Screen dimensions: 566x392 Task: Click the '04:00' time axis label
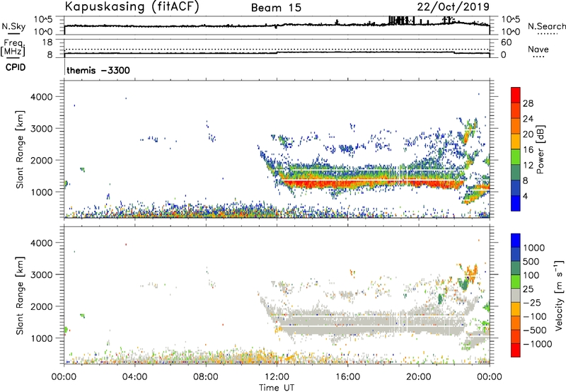click(x=135, y=377)
